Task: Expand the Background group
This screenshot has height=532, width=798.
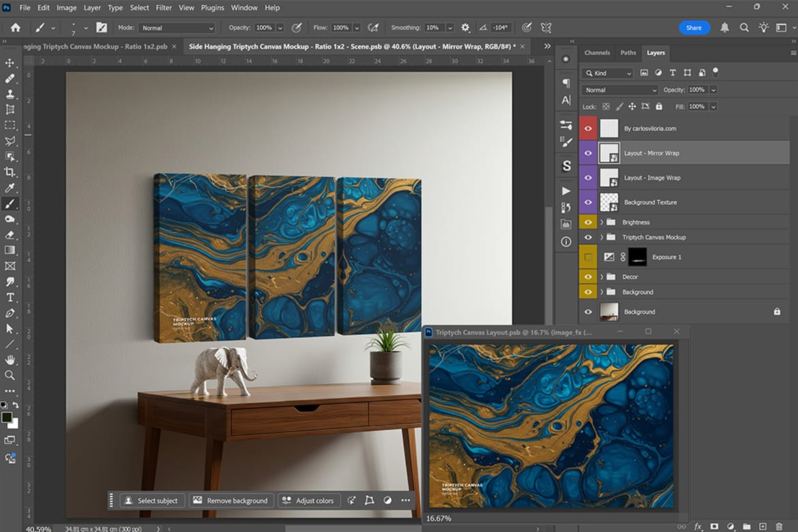Action: pos(602,292)
